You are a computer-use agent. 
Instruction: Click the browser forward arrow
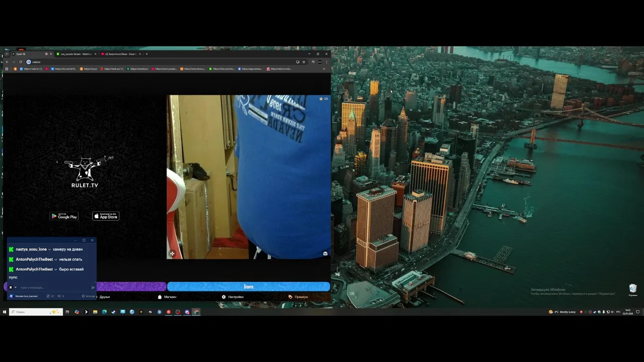pos(14,62)
